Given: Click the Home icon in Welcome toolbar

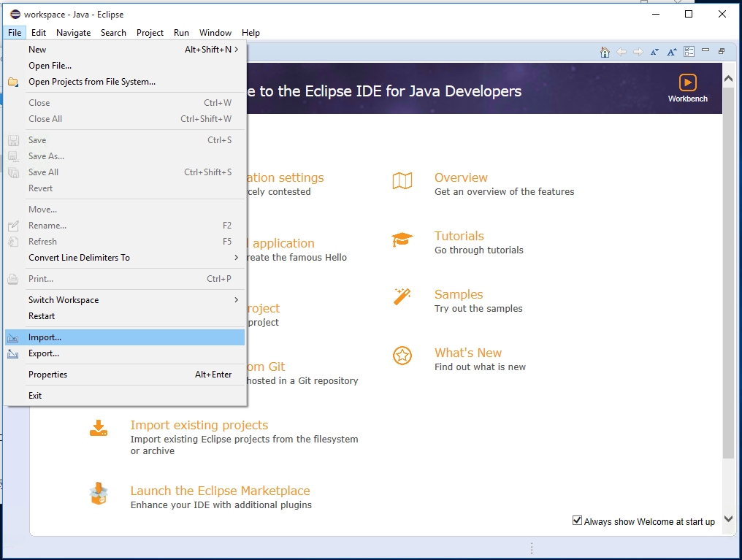Looking at the screenshot, I should click(x=605, y=52).
